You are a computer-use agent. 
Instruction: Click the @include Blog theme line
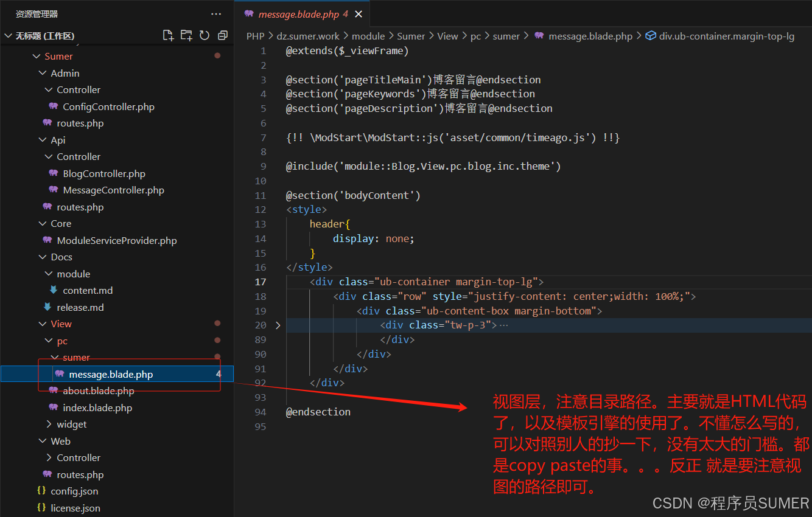click(423, 166)
